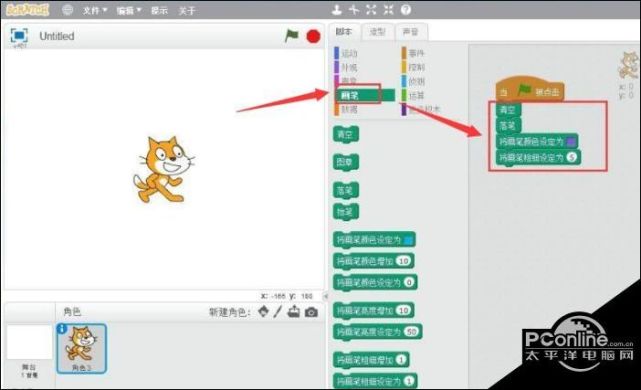Click the 落笔 block in the palette
The image size is (641, 390).
pyautogui.click(x=346, y=190)
